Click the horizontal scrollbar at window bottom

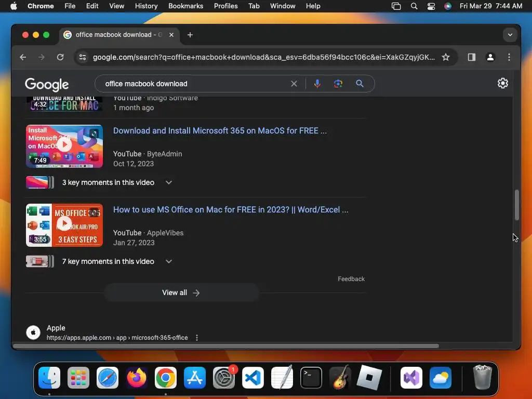click(x=225, y=346)
